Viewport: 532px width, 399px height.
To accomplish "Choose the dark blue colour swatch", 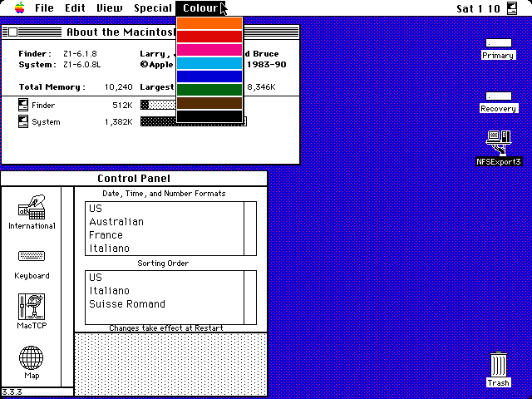I will tap(209, 76).
